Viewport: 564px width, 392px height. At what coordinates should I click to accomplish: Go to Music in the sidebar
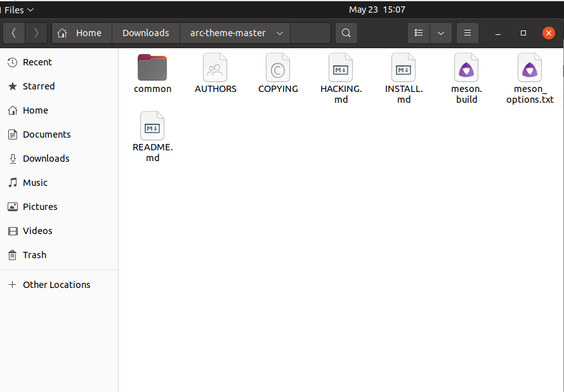60,183
